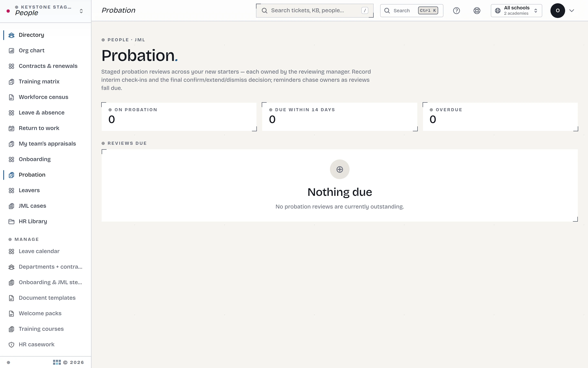
Task: Open the Leavers page
Action: [46, 190]
